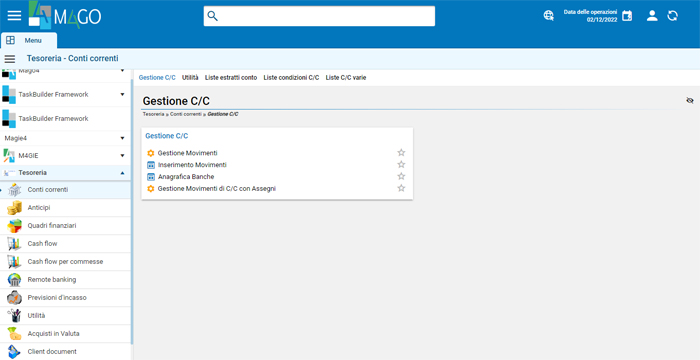700x360 pixels.
Task: Click the Gestione C/C card heading
Action: 167,136
